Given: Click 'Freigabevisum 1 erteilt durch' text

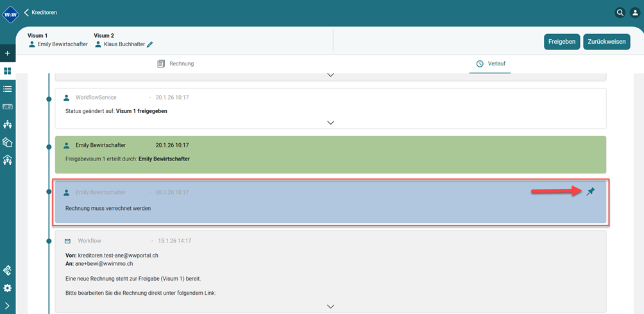Looking at the screenshot, I should coord(101,159).
